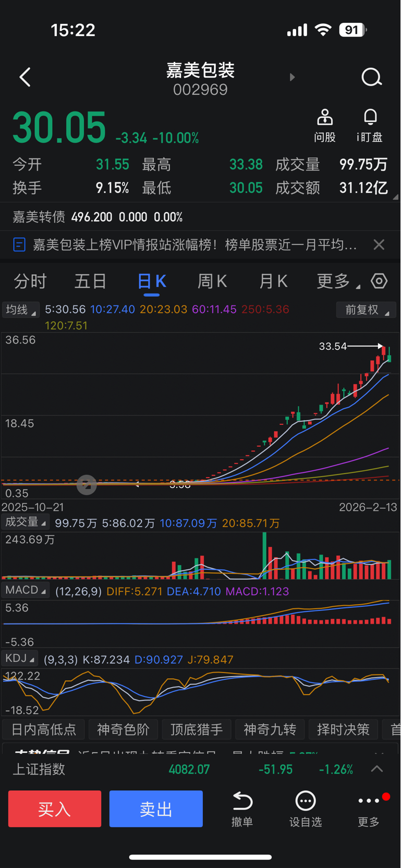Open the search magnifier icon

tap(372, 77)
